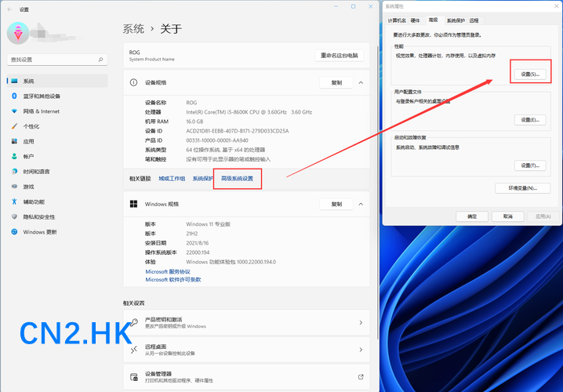Open Windows 更新 page
The width and height of the screenshot is (563, 392).
point(57,231)
